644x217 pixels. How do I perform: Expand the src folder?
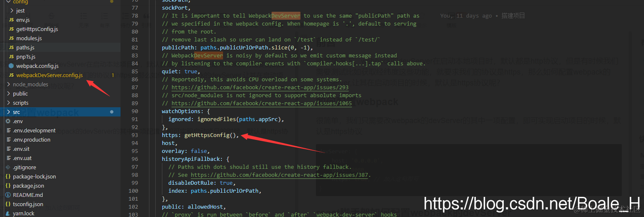pyautogui.click(x=8, y=112)
